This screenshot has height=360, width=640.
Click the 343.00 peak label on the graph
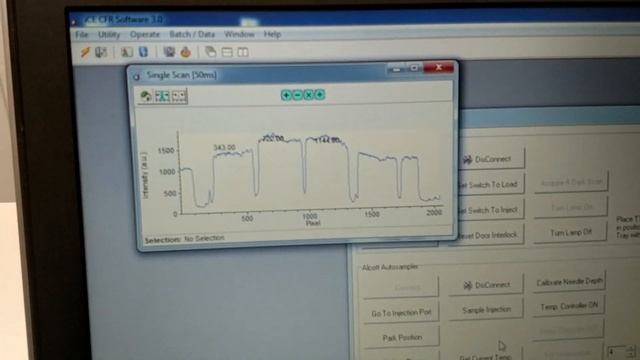click(x=224, y=147)
